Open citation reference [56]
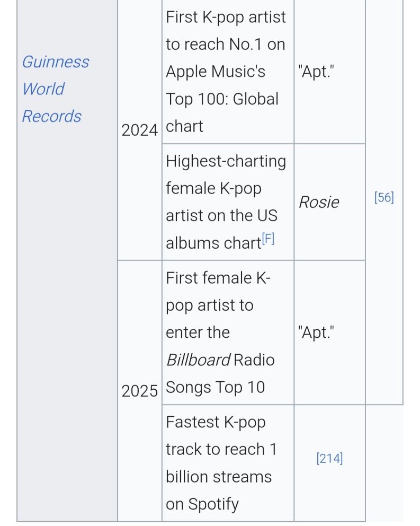The width and height of the screenshot is (420, 526). (384, 198)
